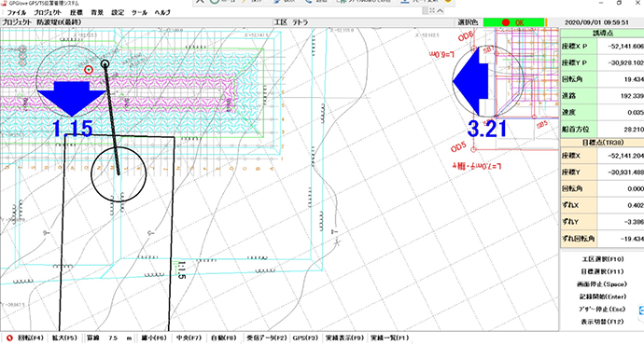Click the red dot on OK status bar

click(x=506, y=22)
